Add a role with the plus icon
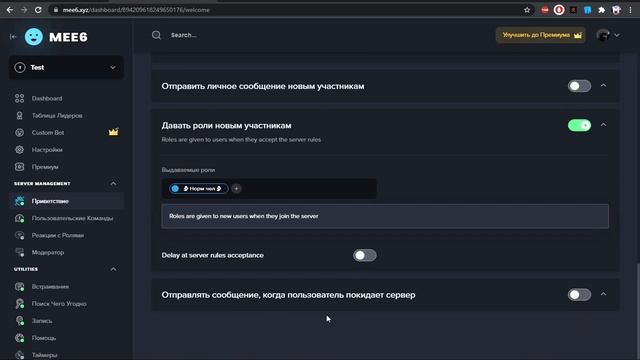640x360 pixels. point(236,189)
